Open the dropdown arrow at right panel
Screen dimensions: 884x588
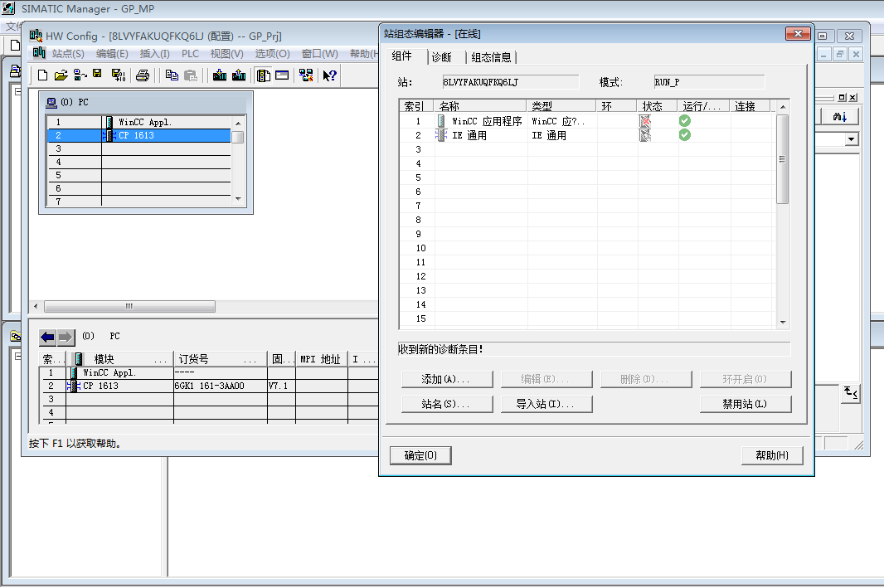(x=852, y=139)
